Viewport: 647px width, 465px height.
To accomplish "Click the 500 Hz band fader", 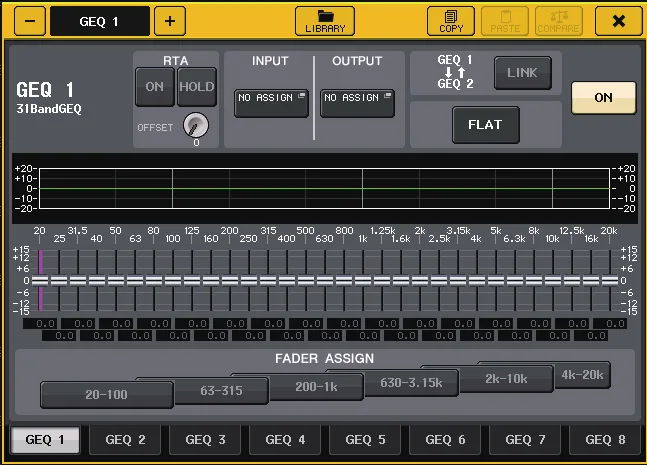I will tap(306, 281).
